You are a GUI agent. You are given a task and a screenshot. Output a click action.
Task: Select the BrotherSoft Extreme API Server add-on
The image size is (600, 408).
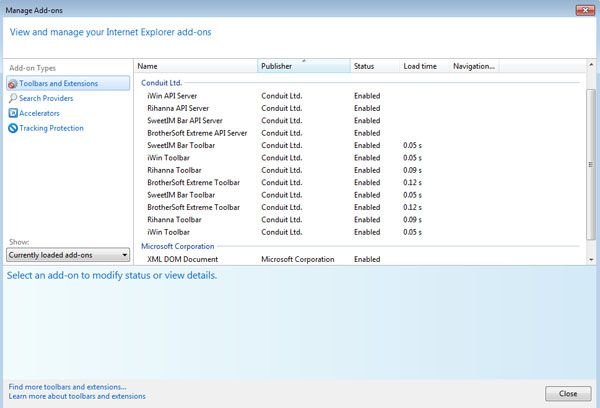(197, 133)
